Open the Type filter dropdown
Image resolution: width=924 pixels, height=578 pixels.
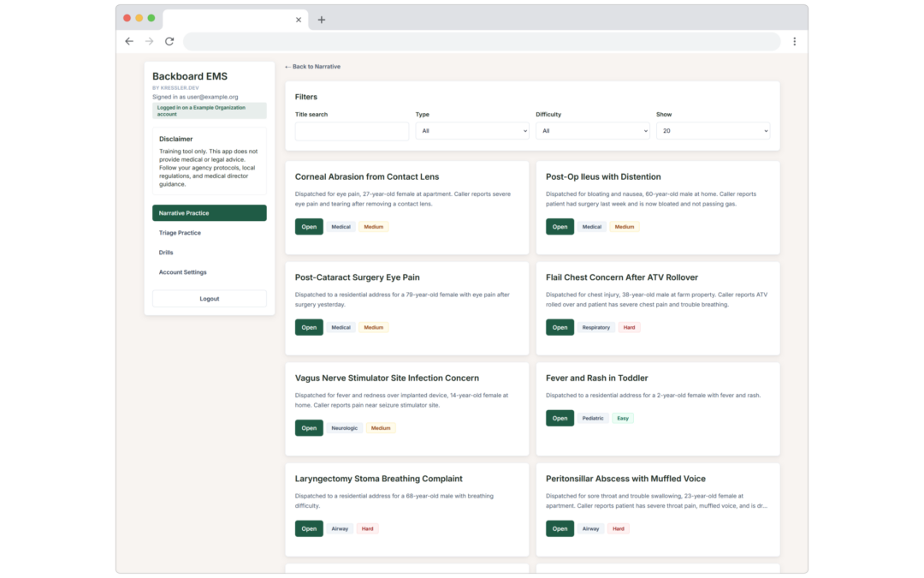click(x=472, y=131)
